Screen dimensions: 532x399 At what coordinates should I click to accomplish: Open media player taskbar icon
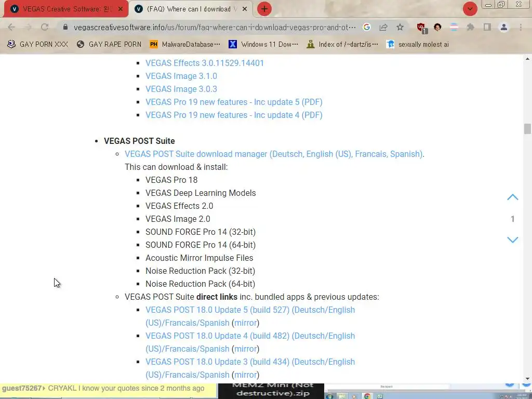(x=354, y=396)
